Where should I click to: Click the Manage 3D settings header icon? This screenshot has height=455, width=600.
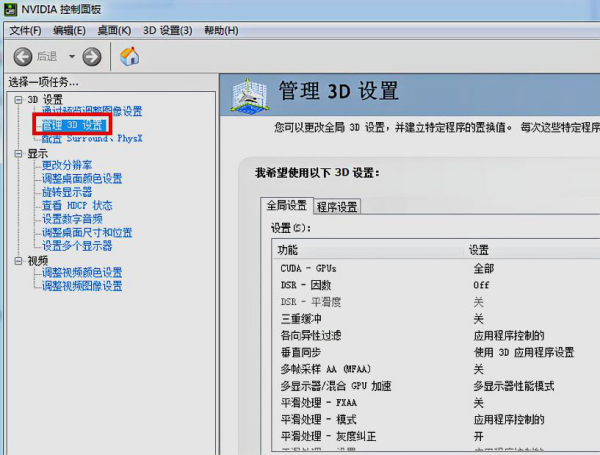(x=249, y=96)
